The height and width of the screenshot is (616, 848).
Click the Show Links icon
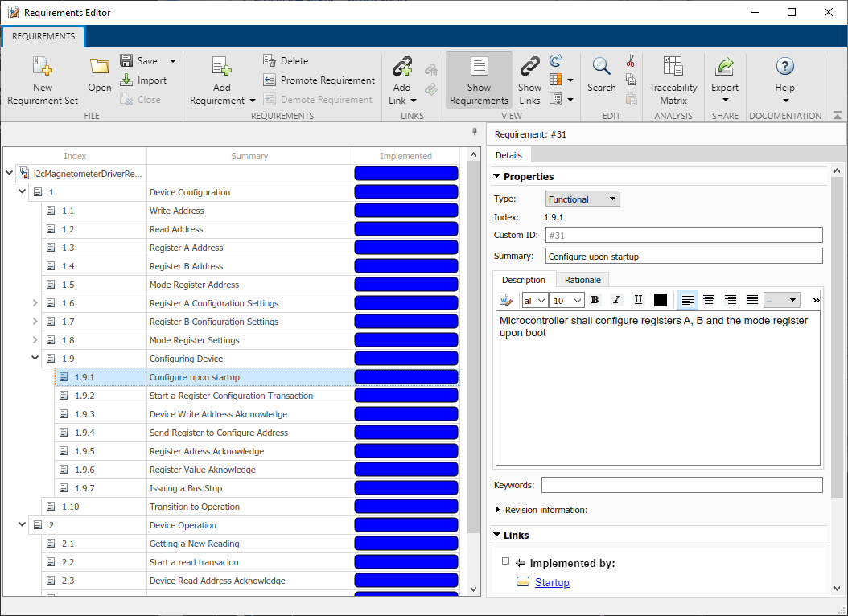coord(529,68)
